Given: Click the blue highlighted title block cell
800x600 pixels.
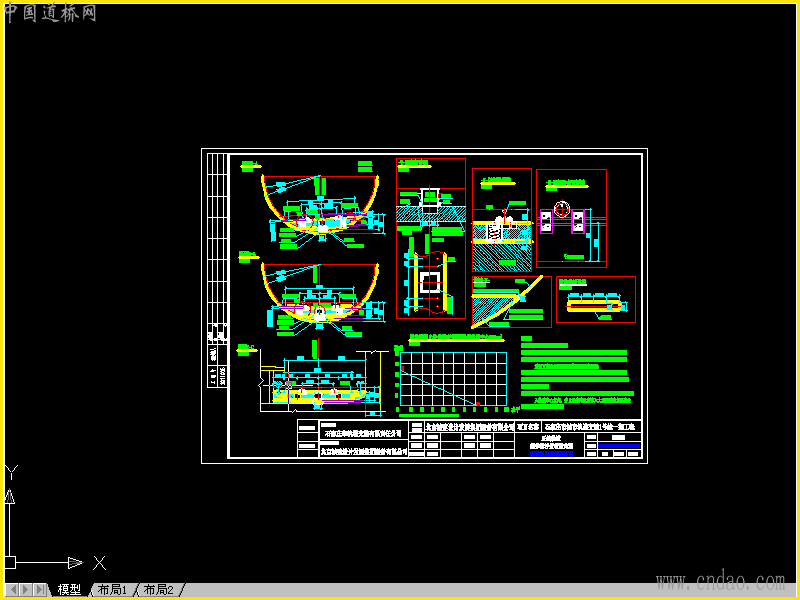Looking at the screenshot, I should click(x=619, y=446).
